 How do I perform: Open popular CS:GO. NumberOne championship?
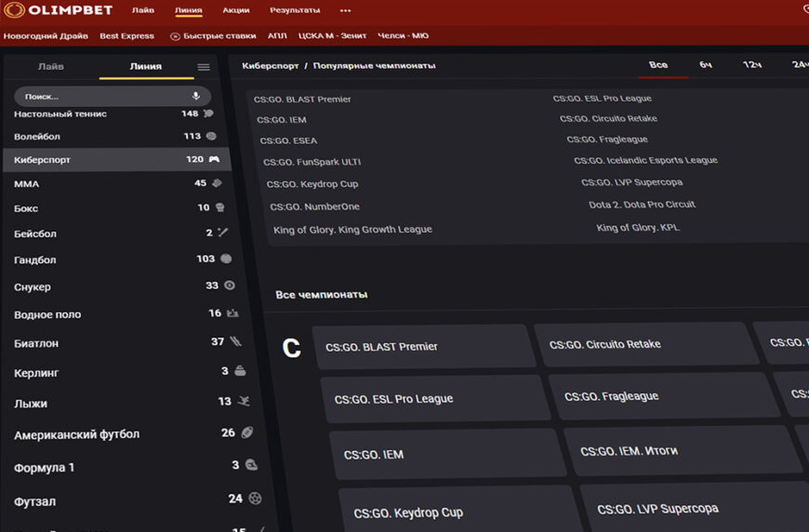tap(314, 206)
